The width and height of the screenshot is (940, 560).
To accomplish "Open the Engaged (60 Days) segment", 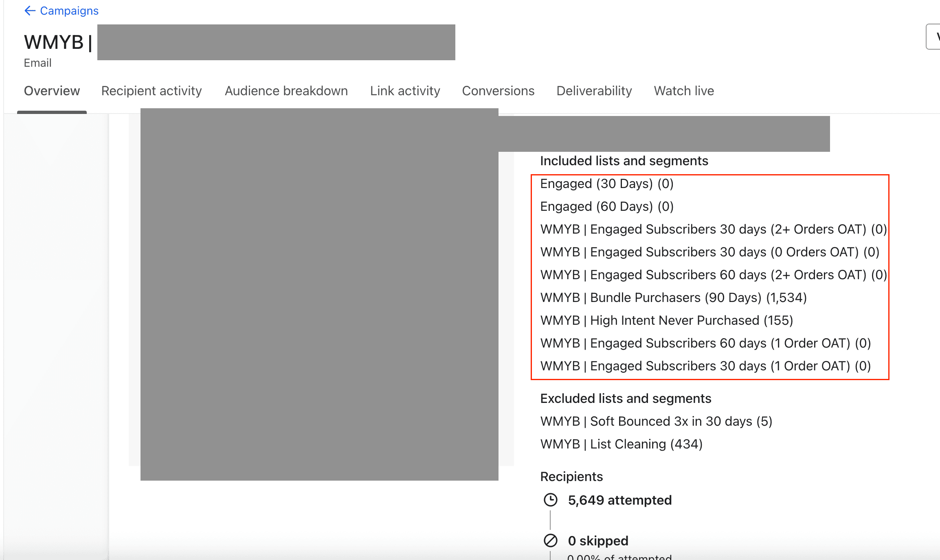I will pyautogui.click(x=606, y=206).
